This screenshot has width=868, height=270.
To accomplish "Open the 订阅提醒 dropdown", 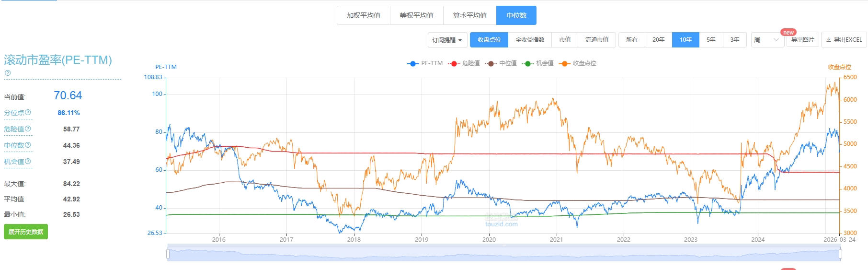I will point(447,40).
